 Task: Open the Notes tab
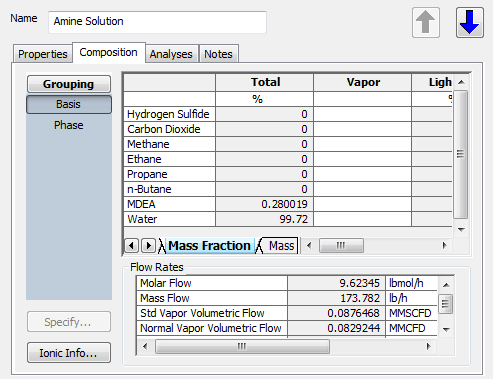pos(218,54)
